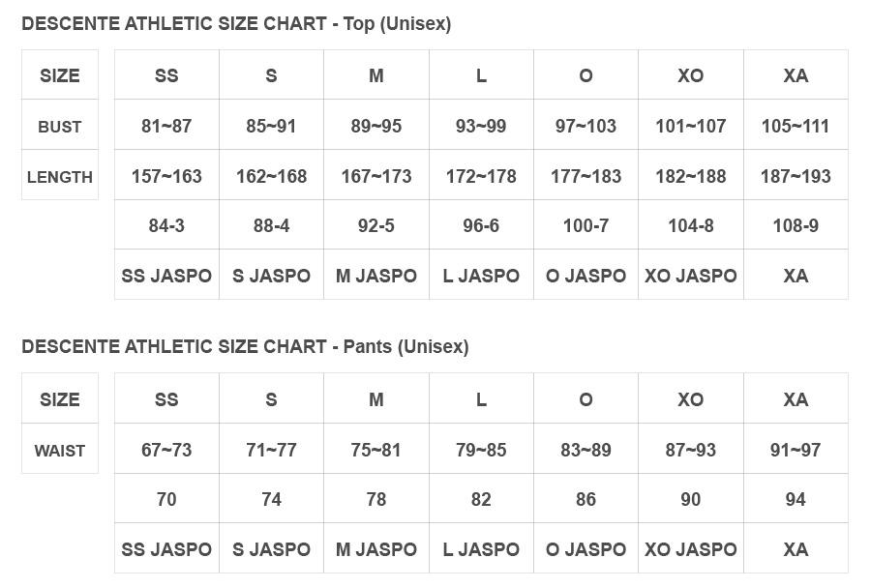The image size is (871, 588).
Task: Click the SIZE label in Pants chart
Action: (59, 399)
